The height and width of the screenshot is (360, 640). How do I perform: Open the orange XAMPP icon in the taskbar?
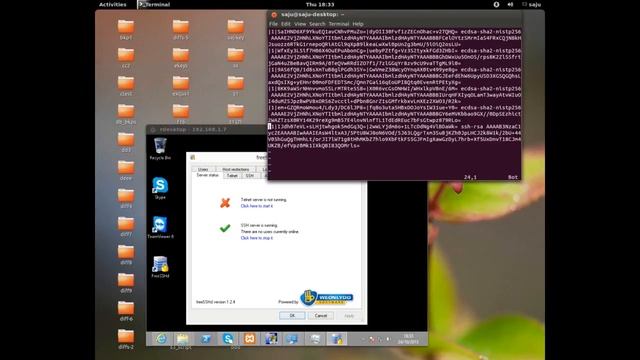pos(250,339)
